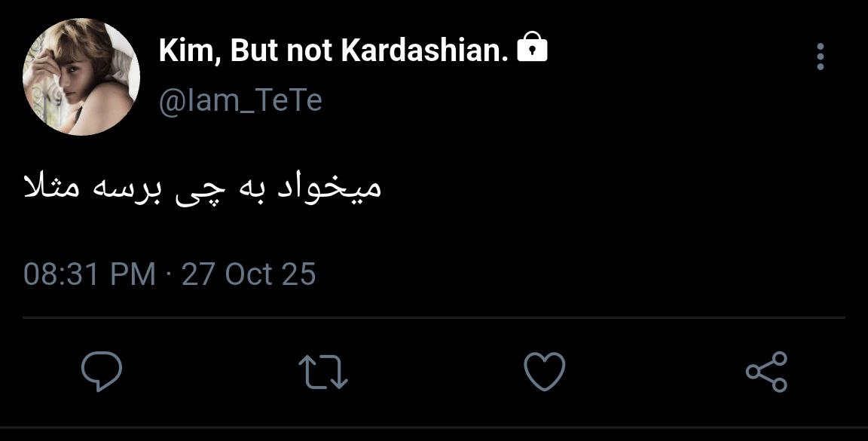Expand tweet actions with vertical ellipsis

[821, 57]
